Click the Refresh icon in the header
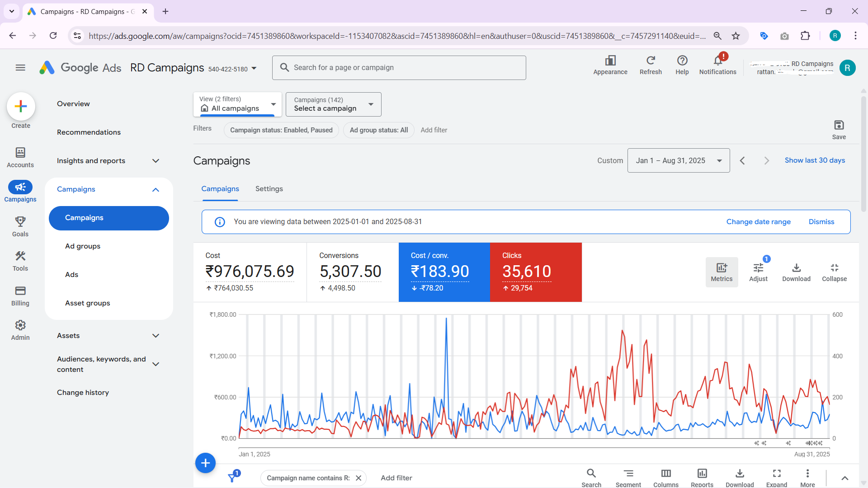Viewport: 868px width, 488px height. click(651, 61)
